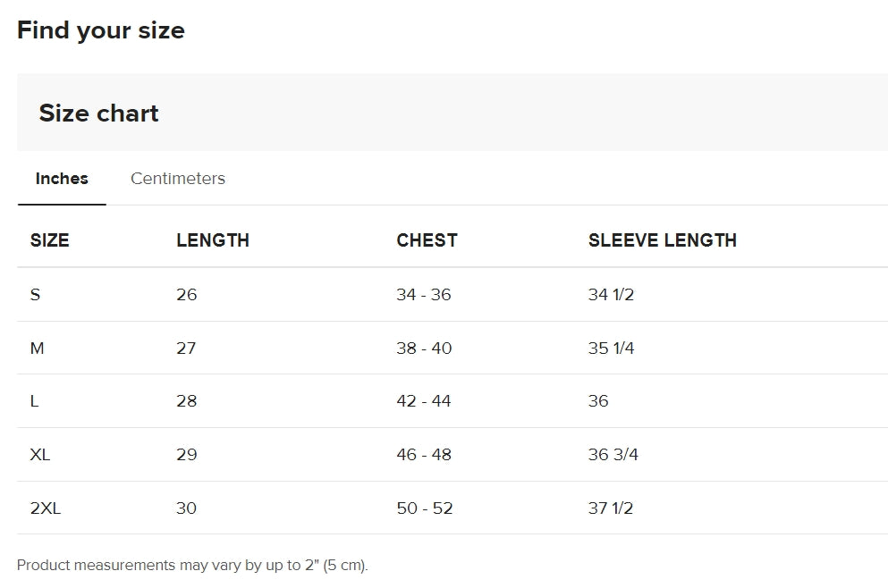Click the 38 - 40 chest value
Viewport: 888px width, 588px height.
(424, 348)
